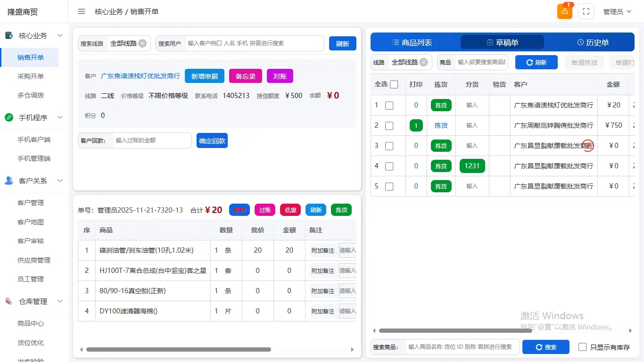Collapse the 仓库管理 sidebar section

click(59, 301)
